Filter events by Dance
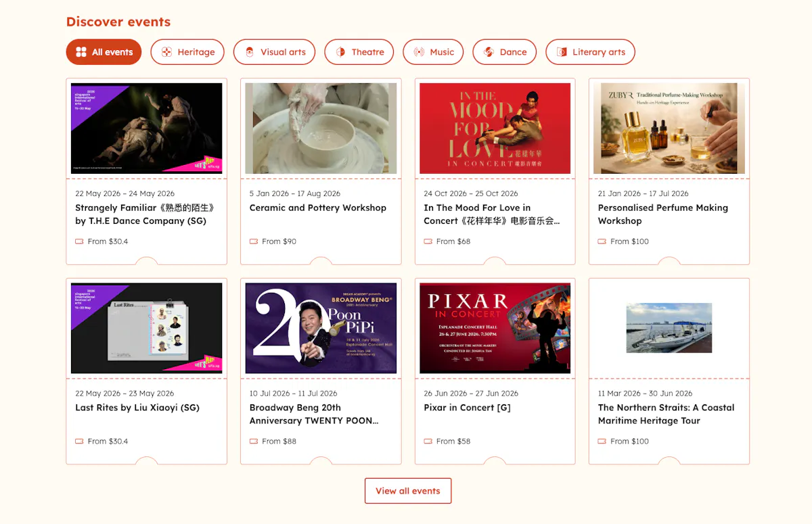 tap(504, 52)
